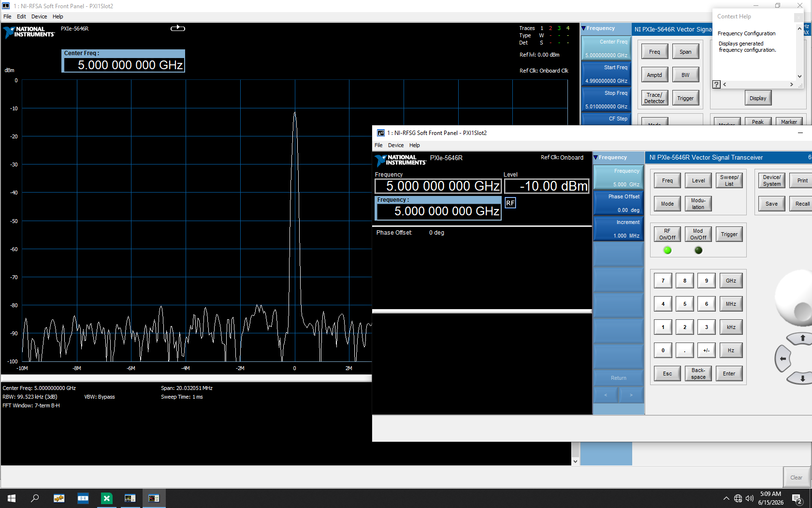
Task: Open the blue signal app in taskbar
Action: [83, 498]
